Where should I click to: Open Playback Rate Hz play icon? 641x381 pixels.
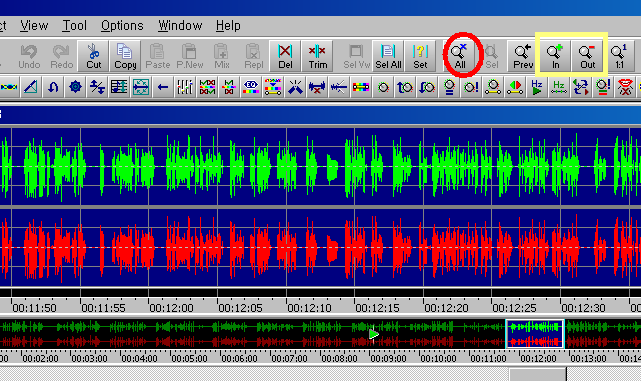pos(537,87)
